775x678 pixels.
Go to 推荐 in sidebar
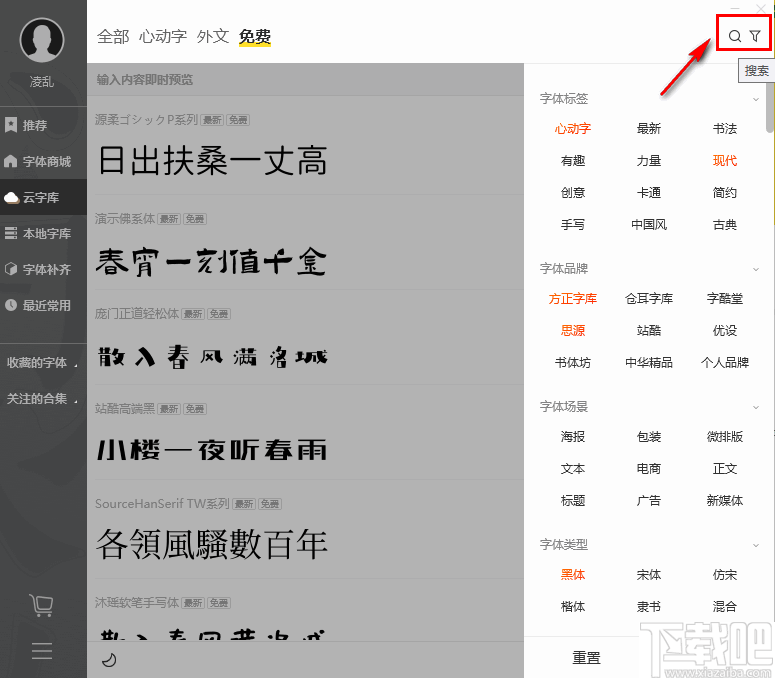tap(43, 125)
